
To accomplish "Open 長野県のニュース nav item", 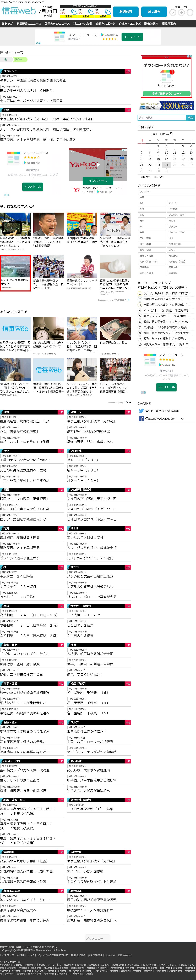I will (29, 24).
